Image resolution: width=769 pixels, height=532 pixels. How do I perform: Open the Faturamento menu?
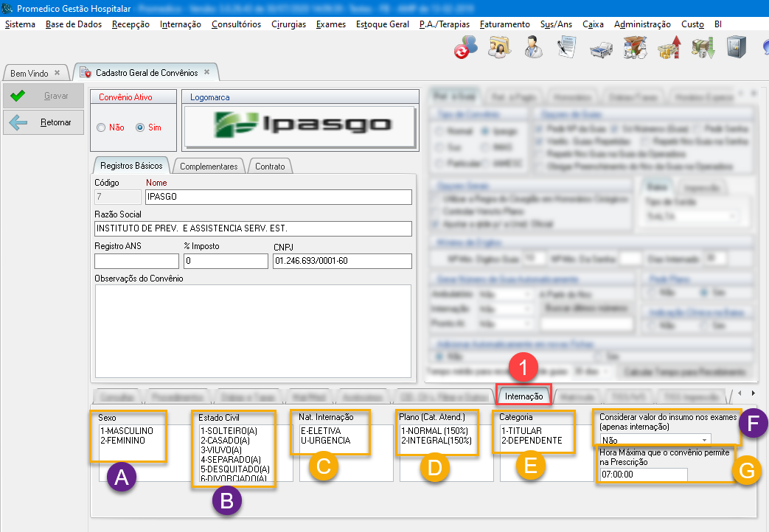coord(504,24)
